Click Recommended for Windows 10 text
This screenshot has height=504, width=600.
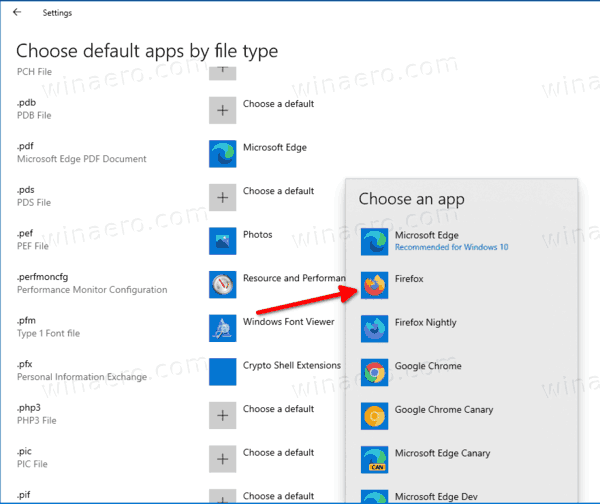[452, 247]
